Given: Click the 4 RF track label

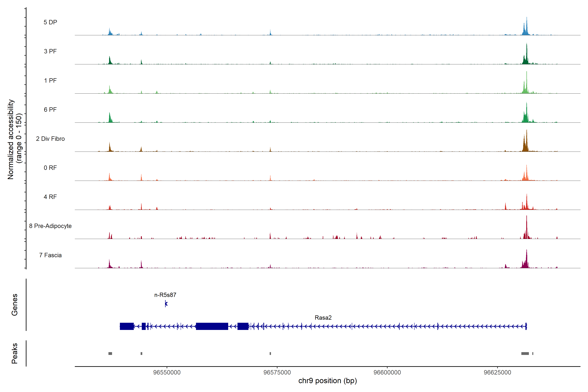Looking at the screenshot, I should coord(50,197).
